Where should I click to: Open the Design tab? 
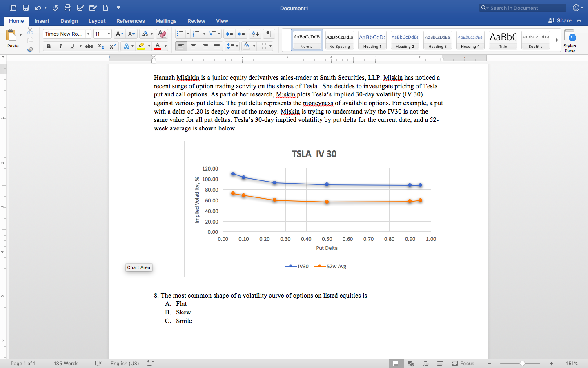pos(69,21)
